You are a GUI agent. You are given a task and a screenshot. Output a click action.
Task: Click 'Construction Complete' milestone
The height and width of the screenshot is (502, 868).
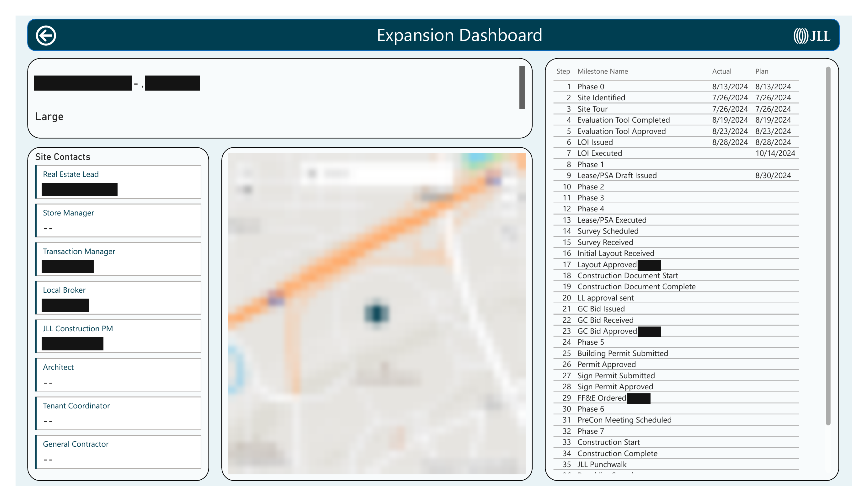617,453
